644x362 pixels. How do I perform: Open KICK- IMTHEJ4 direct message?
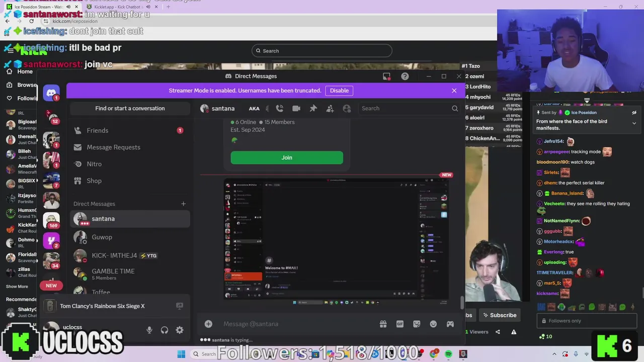click(130, 255)
